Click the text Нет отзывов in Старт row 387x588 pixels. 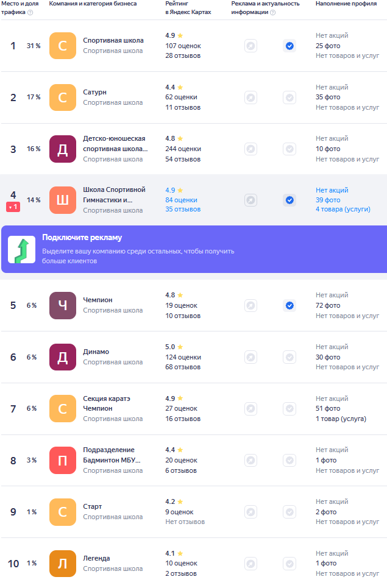pyautogui.click(x=185, y=522)
